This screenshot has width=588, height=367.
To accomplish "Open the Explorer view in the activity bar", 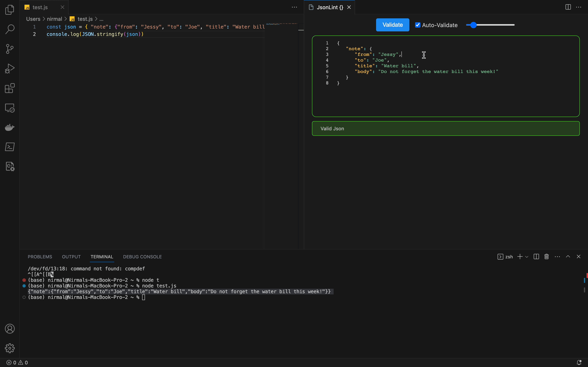I will 10,10.
